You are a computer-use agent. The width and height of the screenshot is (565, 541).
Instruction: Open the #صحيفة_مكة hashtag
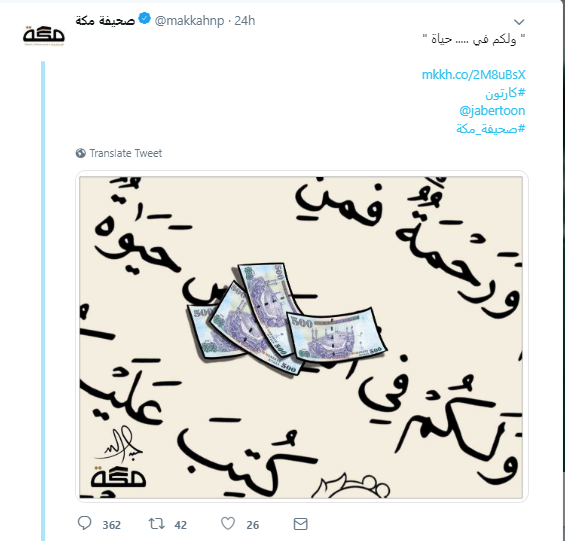(x=491, y=129)
